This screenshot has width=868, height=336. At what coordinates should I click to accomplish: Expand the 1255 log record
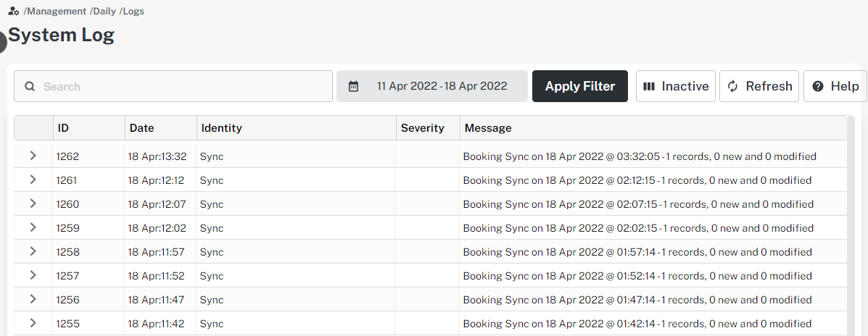33,323
